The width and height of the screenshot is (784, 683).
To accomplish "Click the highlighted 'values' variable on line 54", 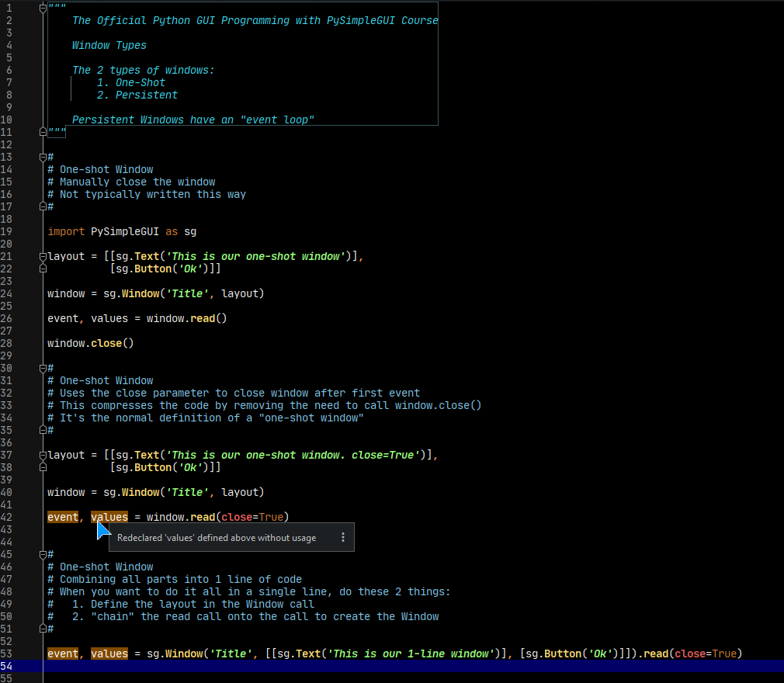I will click(x=109, y=654).
